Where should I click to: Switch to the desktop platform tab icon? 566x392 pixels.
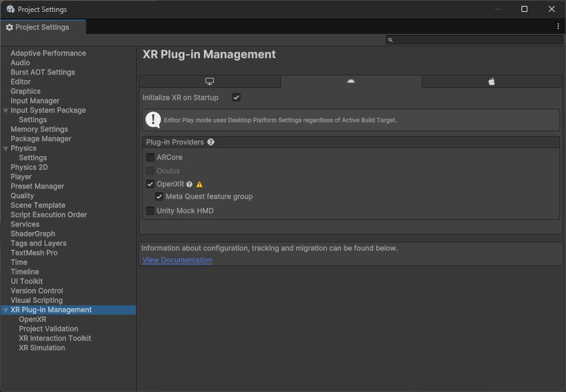[209, 81]
